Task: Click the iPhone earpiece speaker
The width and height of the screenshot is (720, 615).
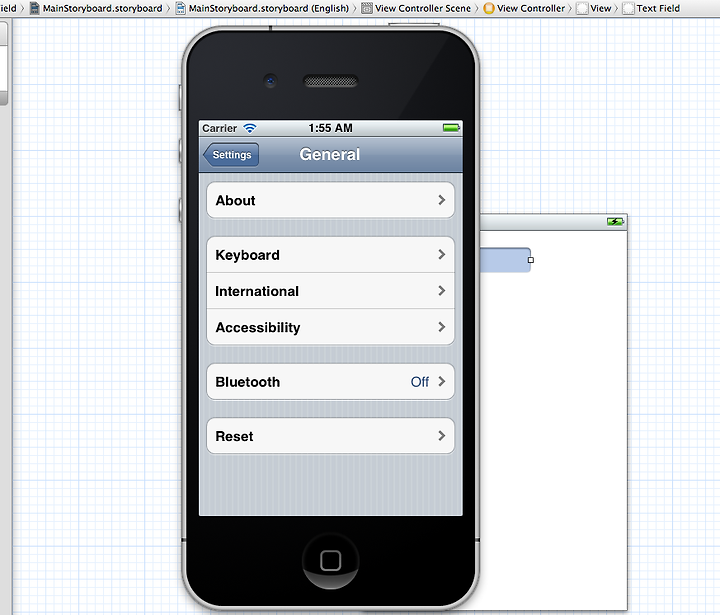Action: [x=331, y=81]
